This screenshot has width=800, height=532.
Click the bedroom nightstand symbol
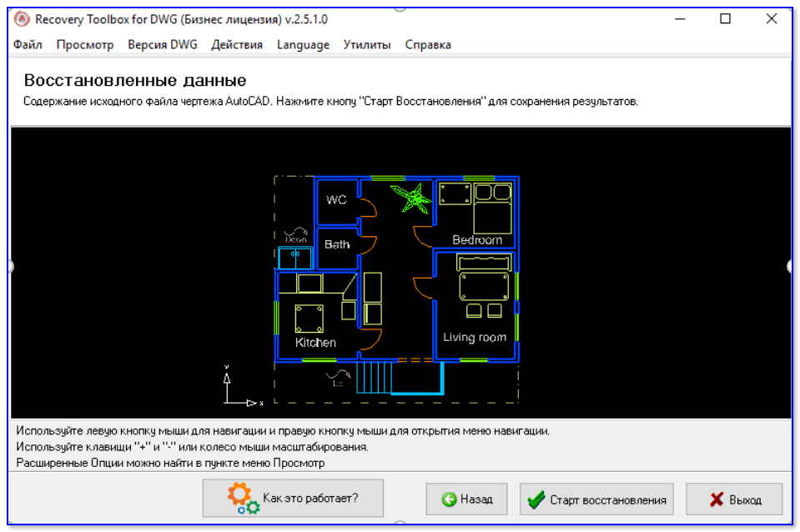click(455, 193)
